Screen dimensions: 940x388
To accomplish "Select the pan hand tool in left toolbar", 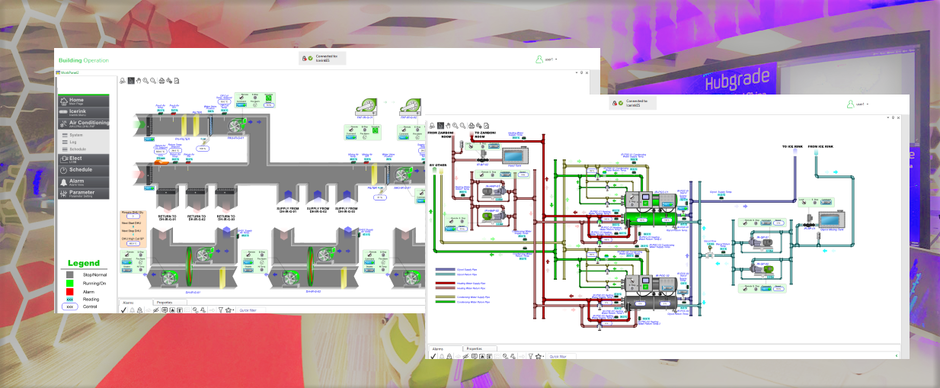I will pos(138,80).
